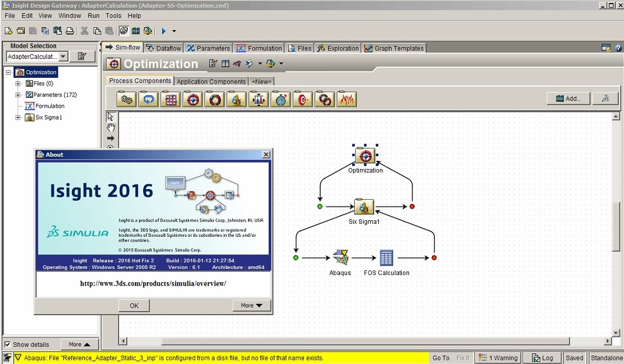624x364 pixels.
Task: Select the hand pan tool in canvas toolbar
Action: [111, 127]
